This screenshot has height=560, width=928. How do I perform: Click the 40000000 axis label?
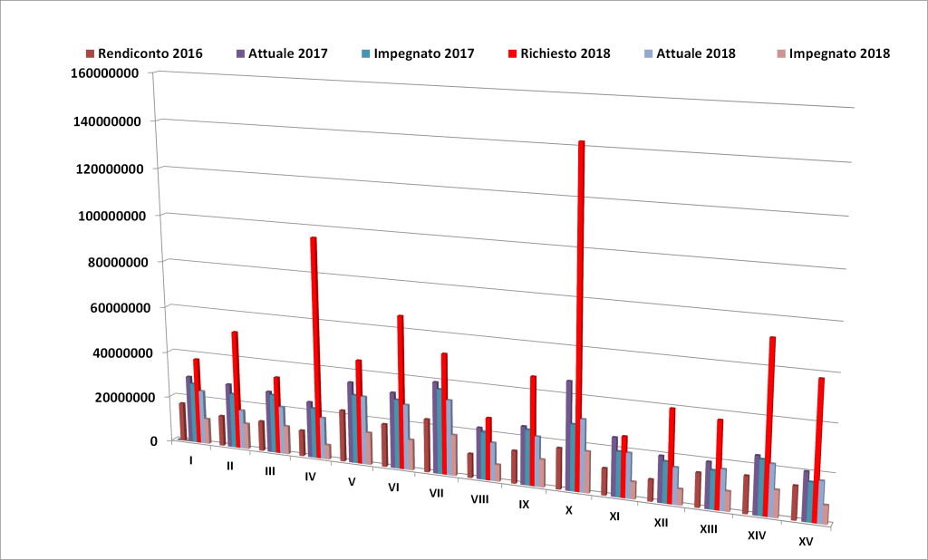click(x=122, y=353)
